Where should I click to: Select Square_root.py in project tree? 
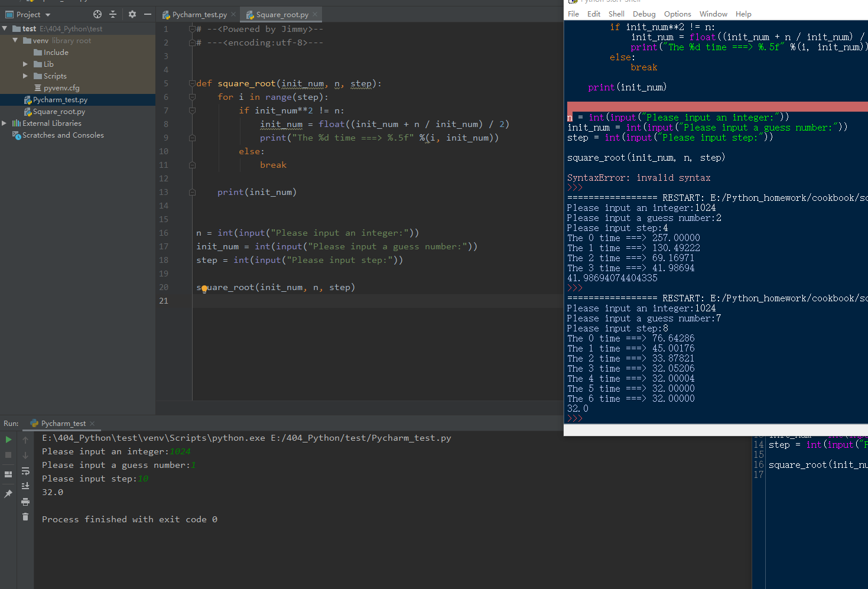click(x=54, y=111)
